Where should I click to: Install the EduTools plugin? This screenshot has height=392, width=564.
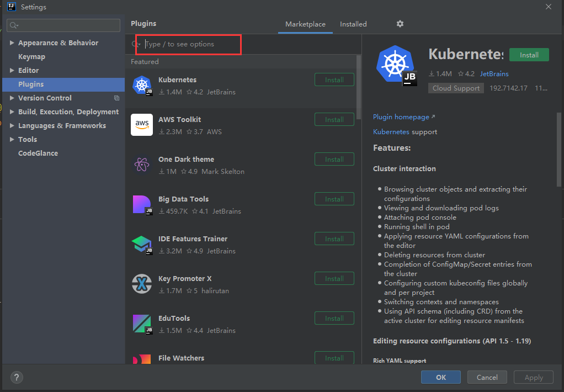click(334, 319)
